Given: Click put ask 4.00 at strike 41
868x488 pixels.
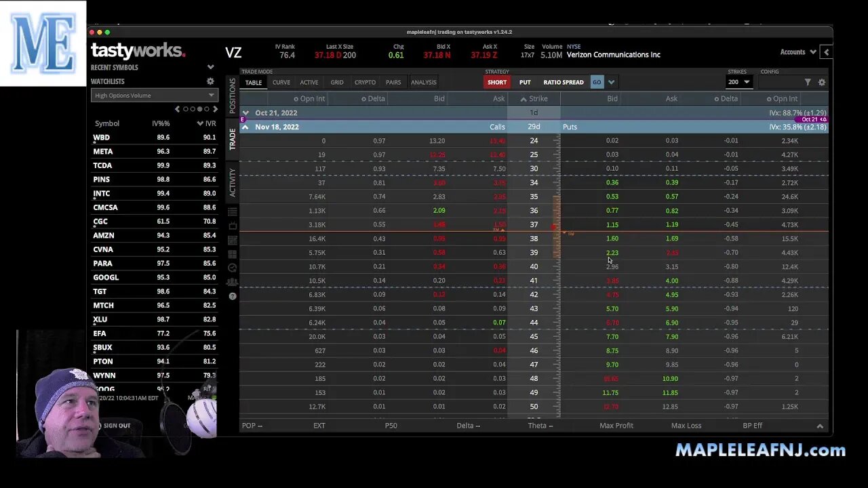Looking at the screenshot, I should coord(671,281).
